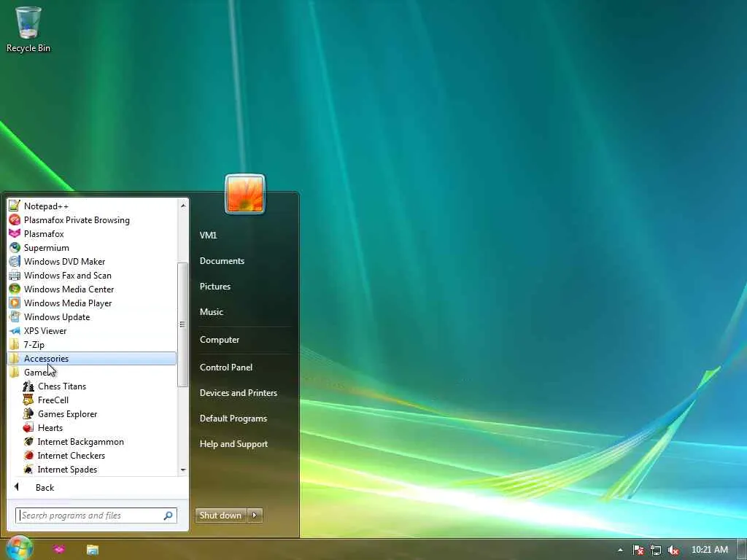Show hidden tray icons

[620, 550]
